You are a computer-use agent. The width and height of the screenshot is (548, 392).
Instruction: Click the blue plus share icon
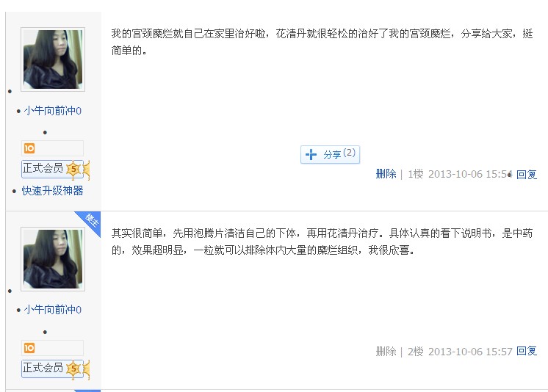click(x=311, y=154)
